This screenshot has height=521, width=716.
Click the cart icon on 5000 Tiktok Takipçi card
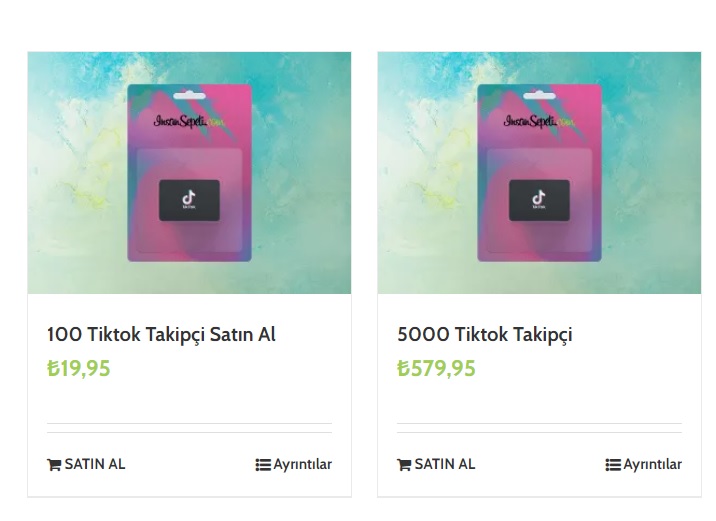tap(404, 465)
